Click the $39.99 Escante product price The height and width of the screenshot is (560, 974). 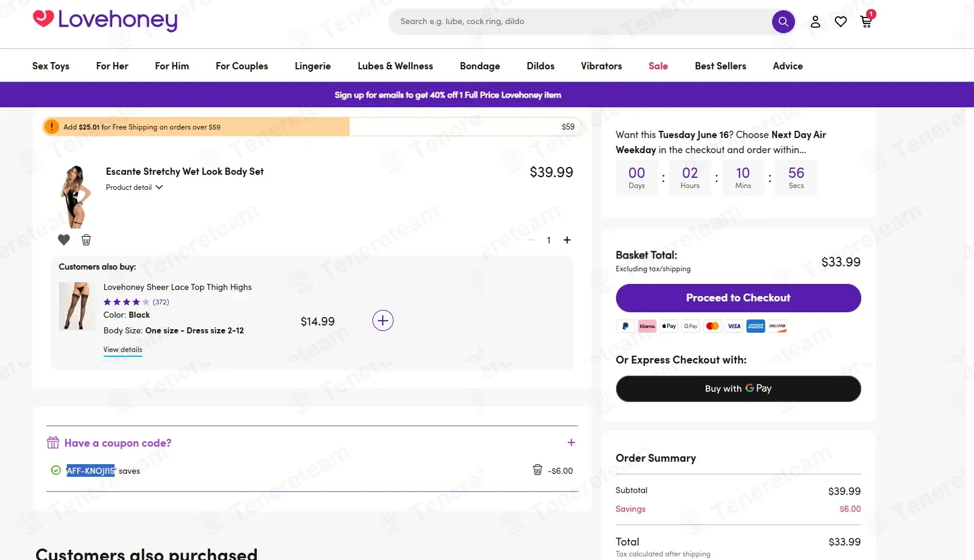tap(551, 172)
